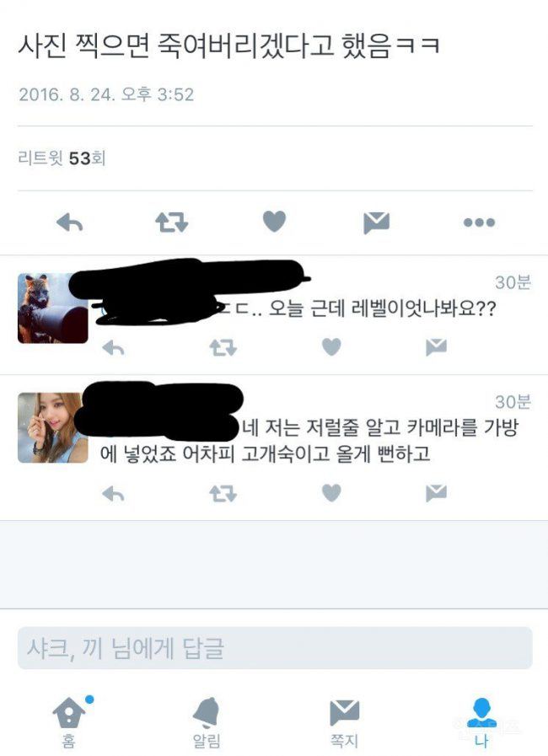
Task: Switch to the 알림 notifications tab
Action: (207, 721)
